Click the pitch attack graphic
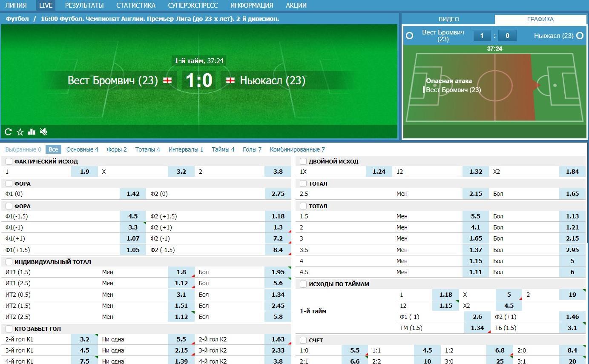This screenshot has height=364, width=589. click(x=494, y=87)
